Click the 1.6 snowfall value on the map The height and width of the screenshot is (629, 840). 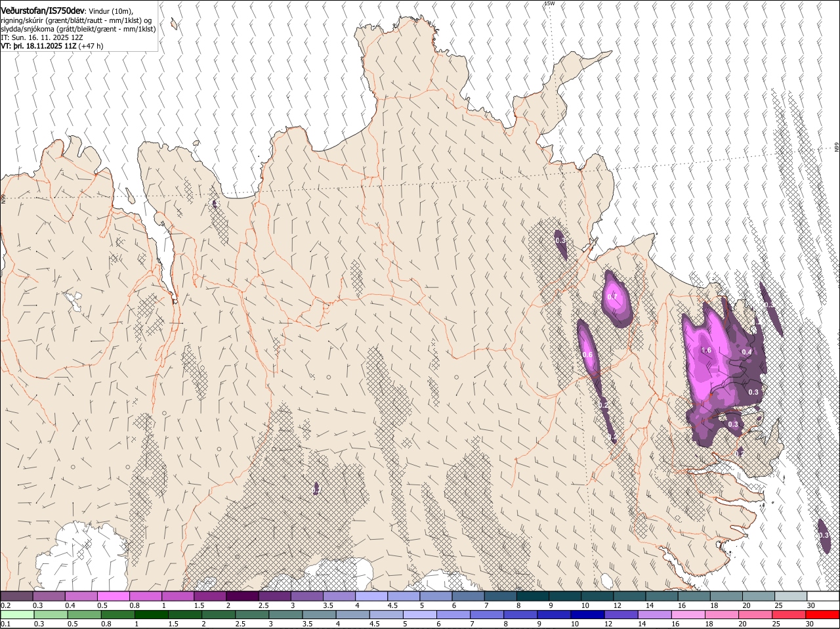pyautogui.click(x=706, y=351)
